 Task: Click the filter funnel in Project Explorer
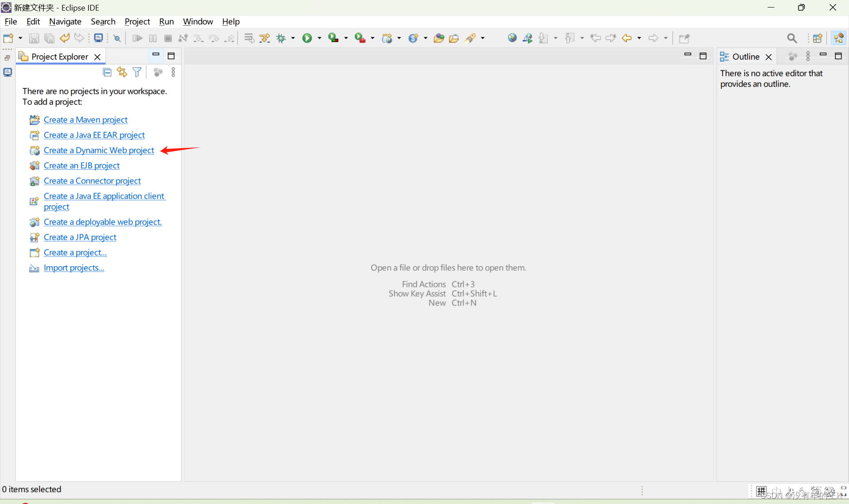138,72
